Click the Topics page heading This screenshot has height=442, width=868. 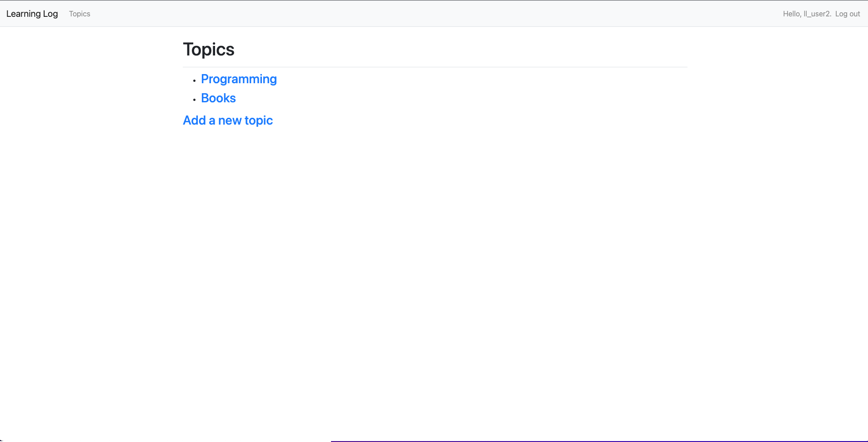click(209, 50)
